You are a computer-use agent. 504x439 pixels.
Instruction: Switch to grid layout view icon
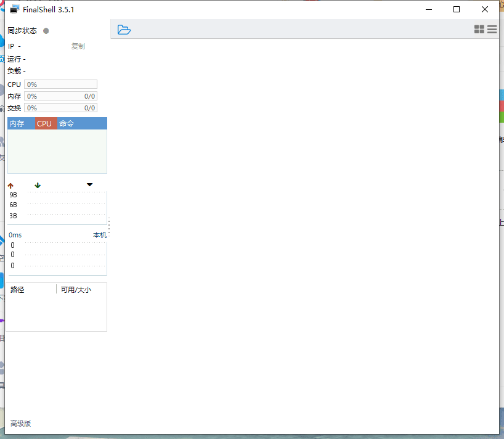tap(479, 30)
